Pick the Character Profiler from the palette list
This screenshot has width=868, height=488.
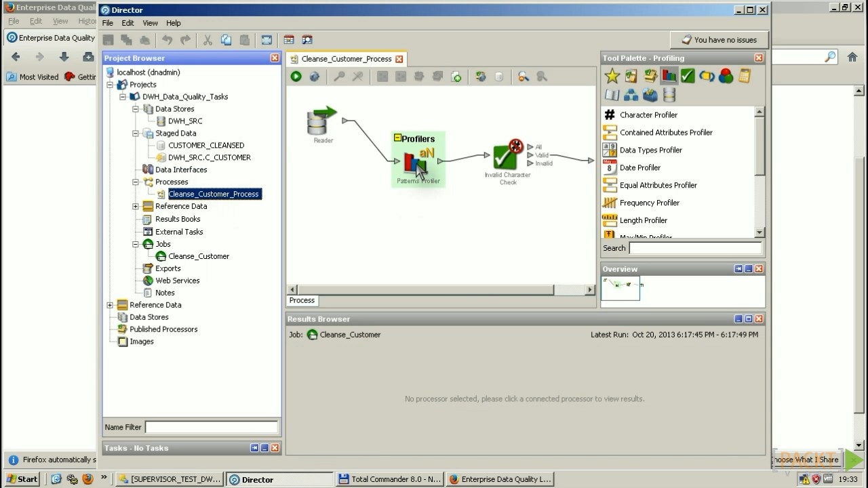(x=648, y=115)
